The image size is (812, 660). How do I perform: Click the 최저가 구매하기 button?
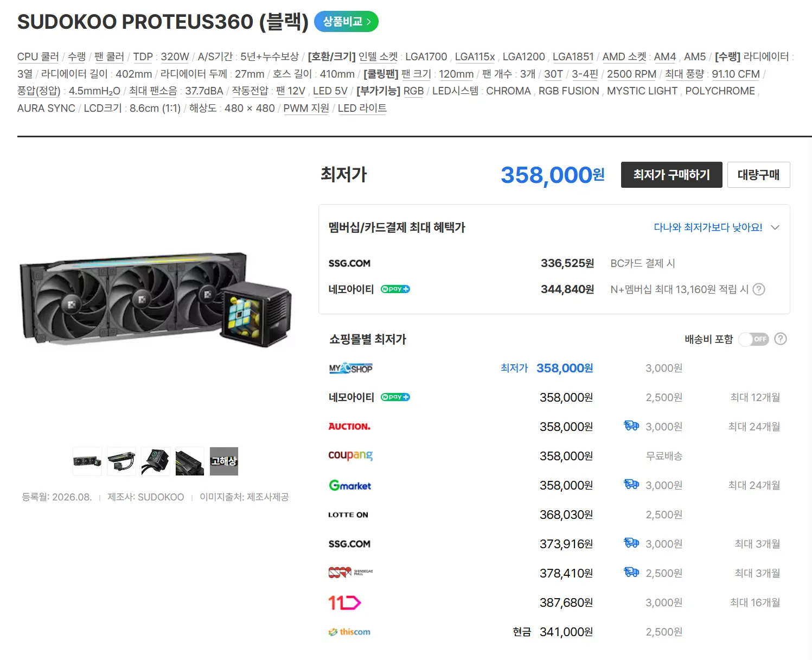672,175
